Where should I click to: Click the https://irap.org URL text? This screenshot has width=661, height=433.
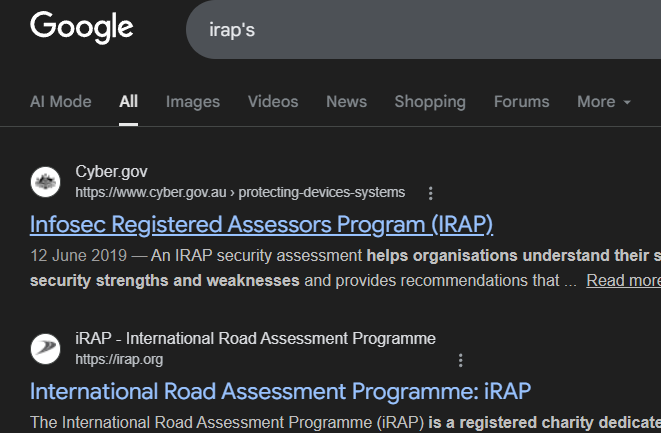[x=119, y=359]
